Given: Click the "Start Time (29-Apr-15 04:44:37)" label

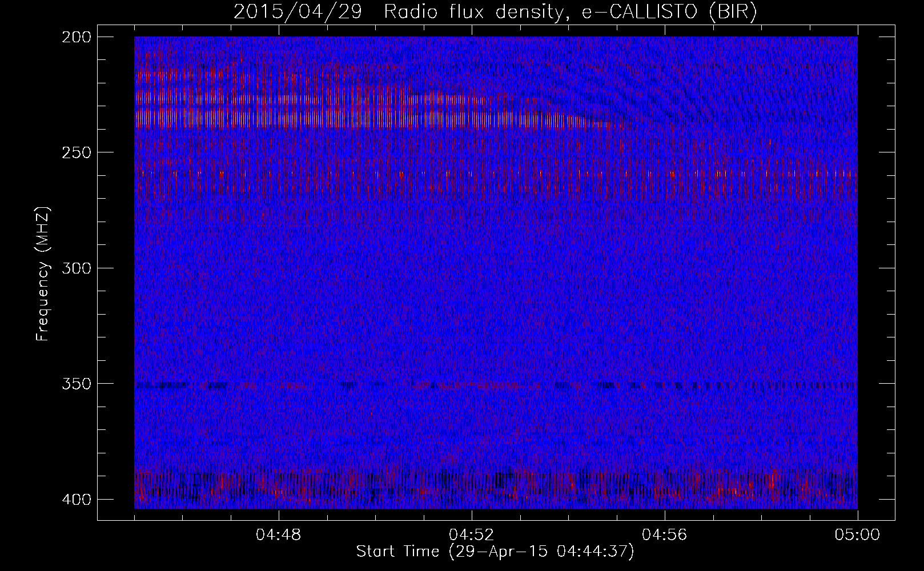Looking at the screenshot, I should pos(495,552).
